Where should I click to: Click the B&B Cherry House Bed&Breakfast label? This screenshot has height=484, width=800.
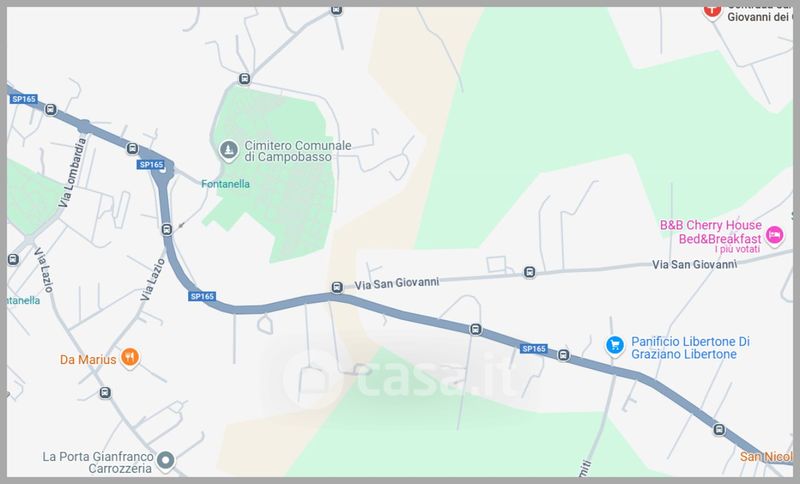point(711,232)
